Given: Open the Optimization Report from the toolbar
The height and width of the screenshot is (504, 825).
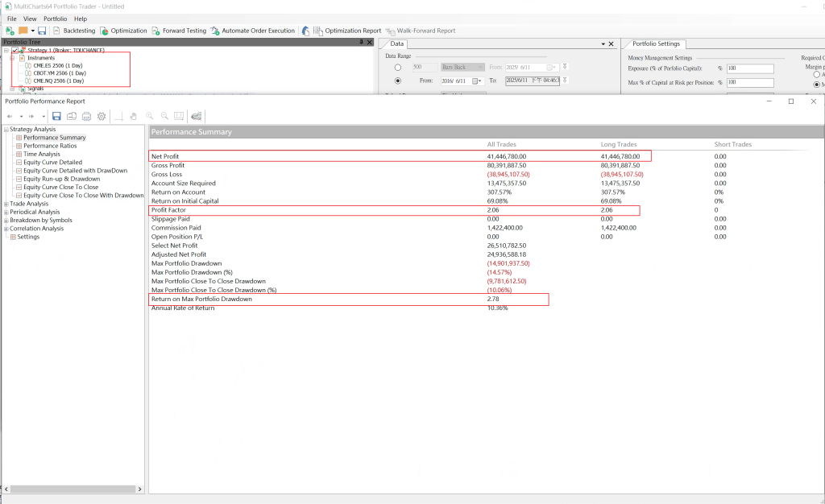Looking at the screenshot, I should (x=346, y=31).
